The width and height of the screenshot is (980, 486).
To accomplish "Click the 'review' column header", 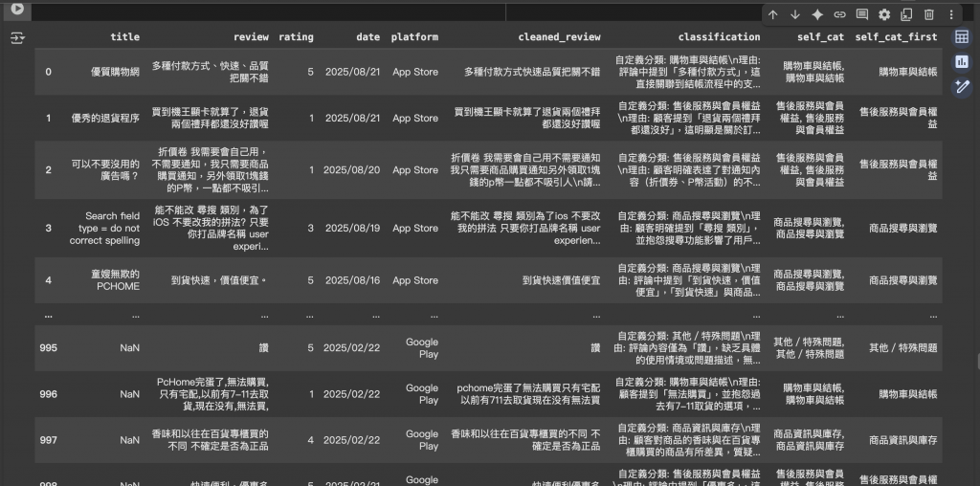I will pyautogui.click(x=252, y=37).
